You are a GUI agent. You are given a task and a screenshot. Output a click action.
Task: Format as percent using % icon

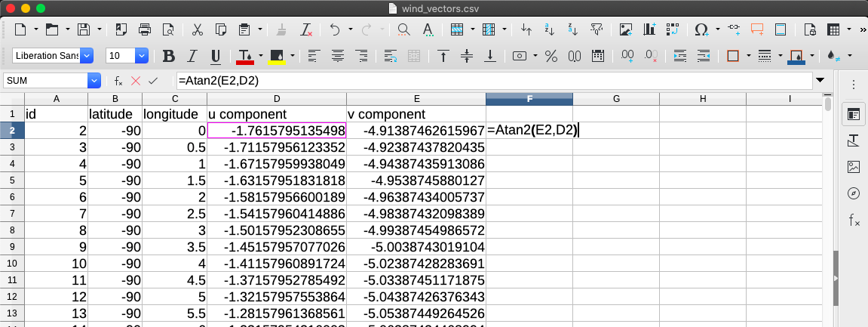tap(551, 56)
